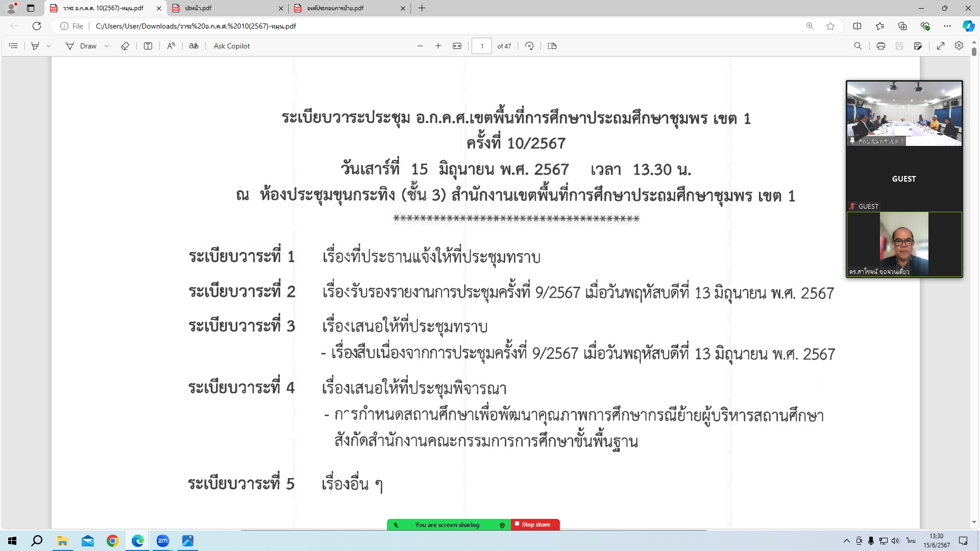Image resolution: width=980 pixels, height=551 pixels.
Task: Enter full screen PDF view
Action: click(x=941, y=46)
